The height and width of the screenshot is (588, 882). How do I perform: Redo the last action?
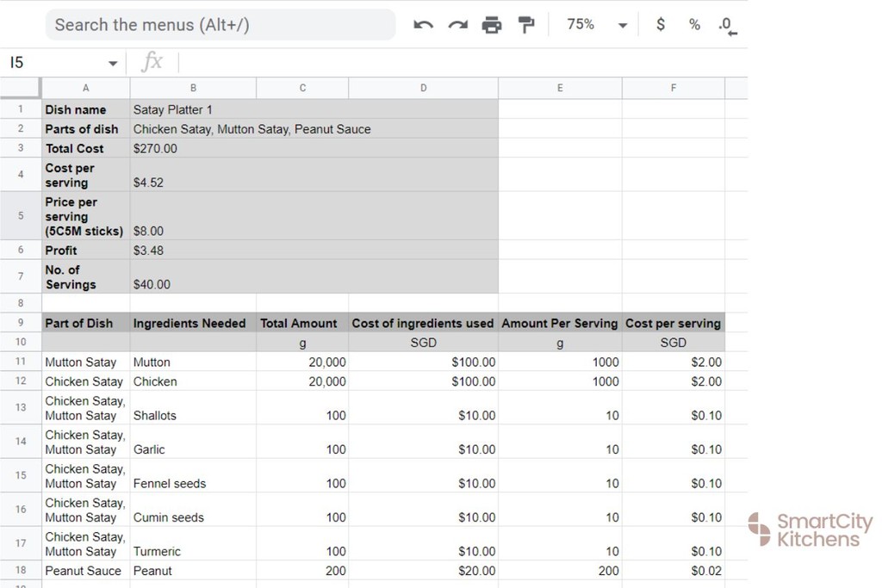coord(457,24)
